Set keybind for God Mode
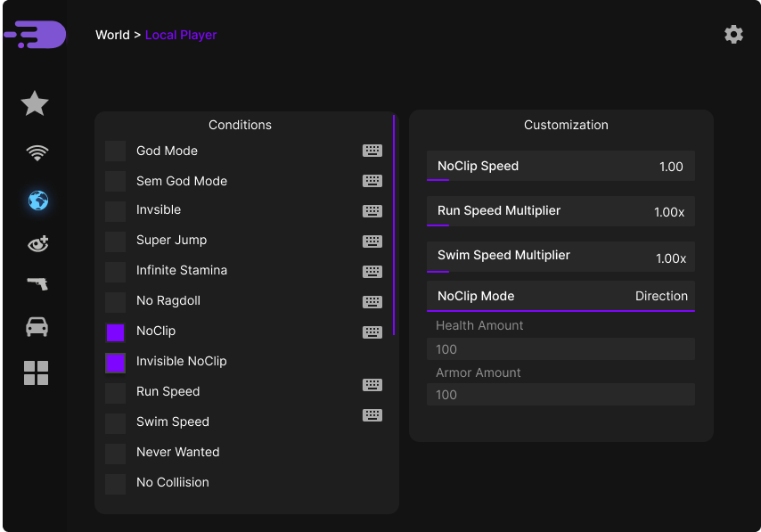 coord(372,151)
